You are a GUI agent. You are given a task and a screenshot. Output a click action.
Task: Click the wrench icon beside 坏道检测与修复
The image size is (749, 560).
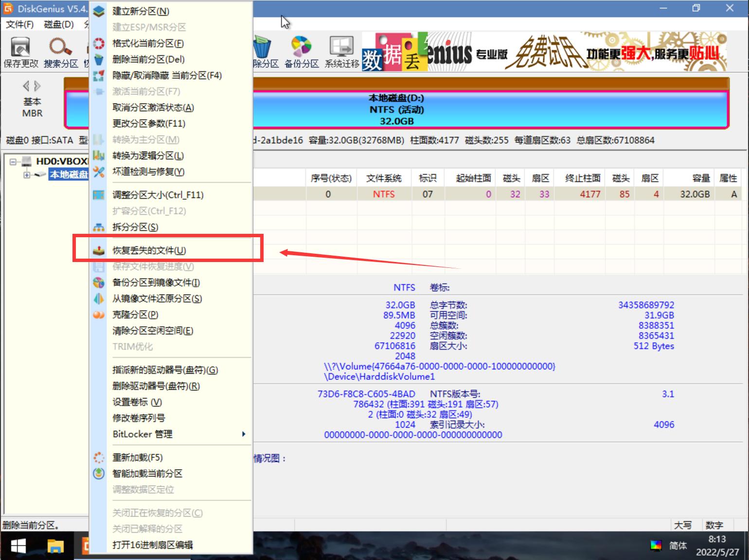[x=99, y=172]
